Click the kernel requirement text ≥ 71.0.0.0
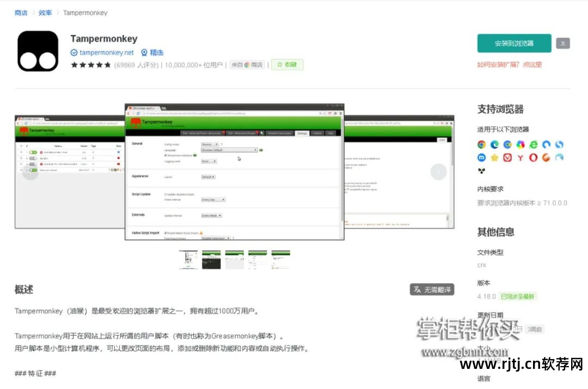Screen dimensions: 588x389 point(522,203)
